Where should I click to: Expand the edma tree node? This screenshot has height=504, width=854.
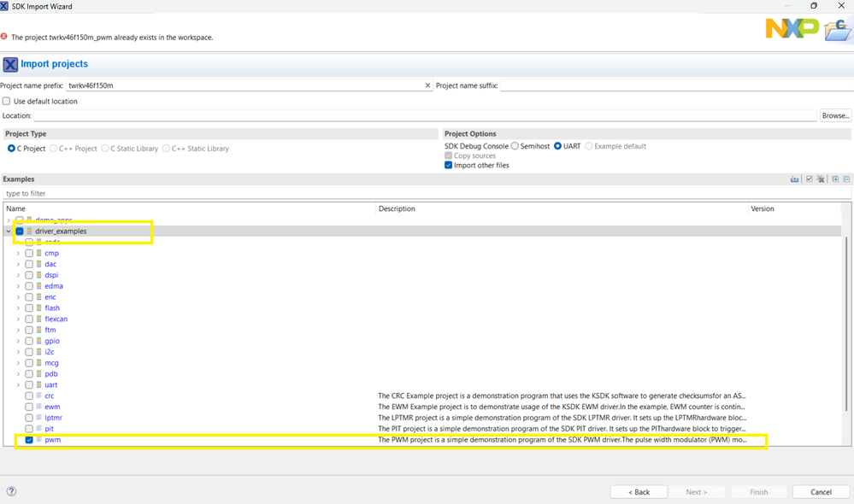click(18, 286)
